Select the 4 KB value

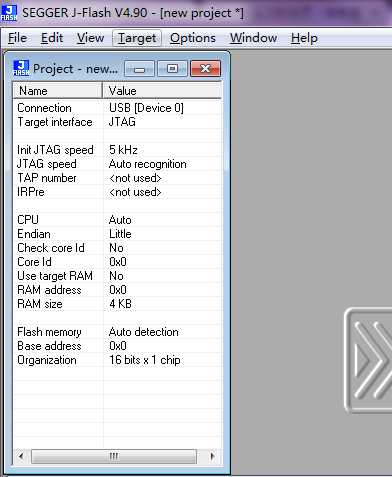[120, 304]
